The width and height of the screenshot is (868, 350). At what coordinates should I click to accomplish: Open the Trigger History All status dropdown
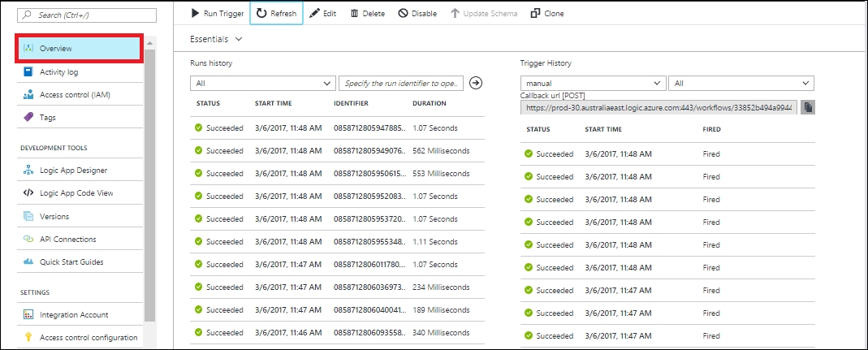tap(741, 83)
